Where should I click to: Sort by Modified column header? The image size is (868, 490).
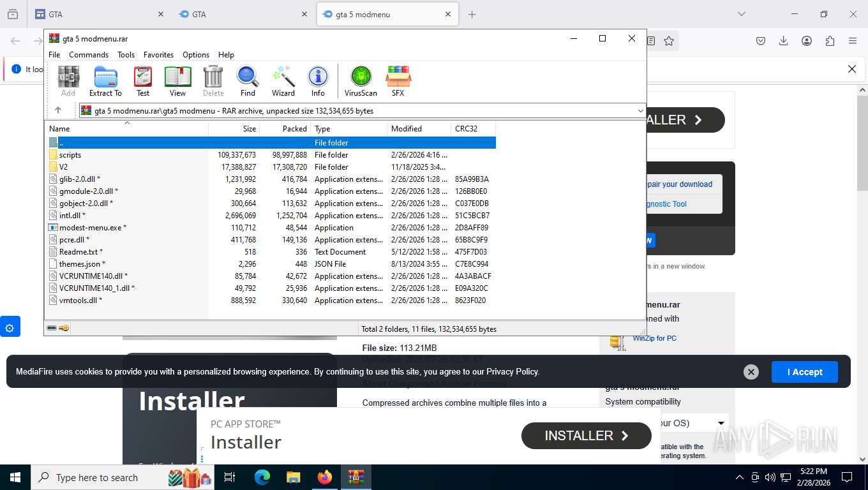point(419,129)
